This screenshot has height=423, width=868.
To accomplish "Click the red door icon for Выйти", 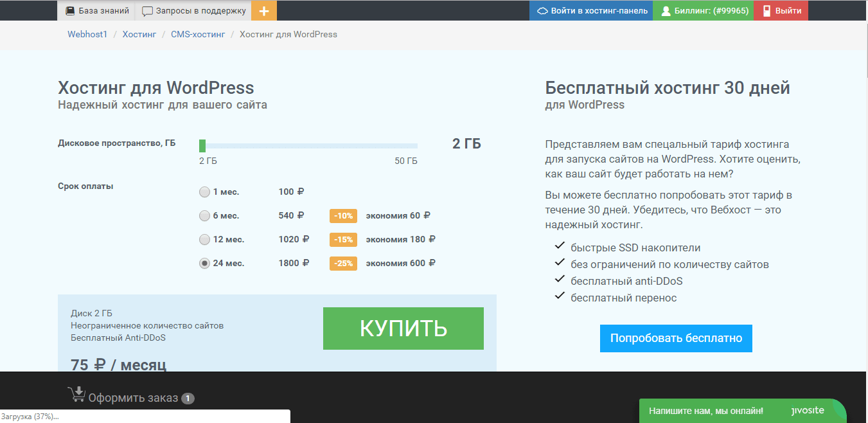I will pyautogui.click(x=766, y=11).
